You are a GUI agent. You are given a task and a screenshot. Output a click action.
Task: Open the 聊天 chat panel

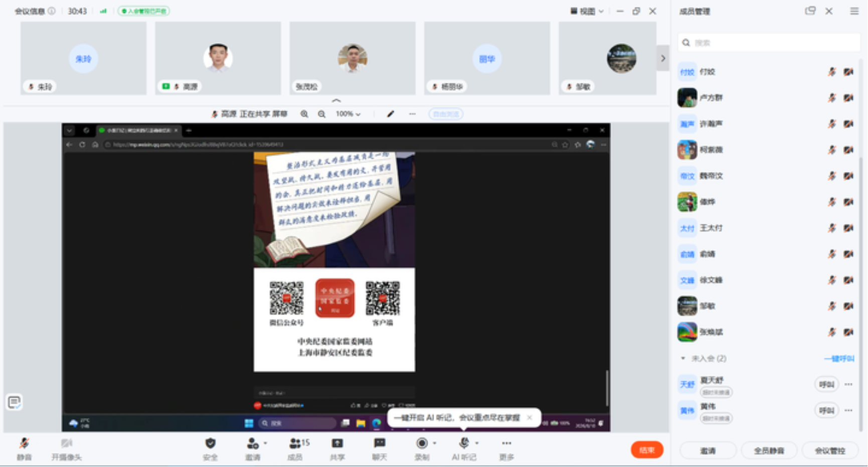(380, 443)
